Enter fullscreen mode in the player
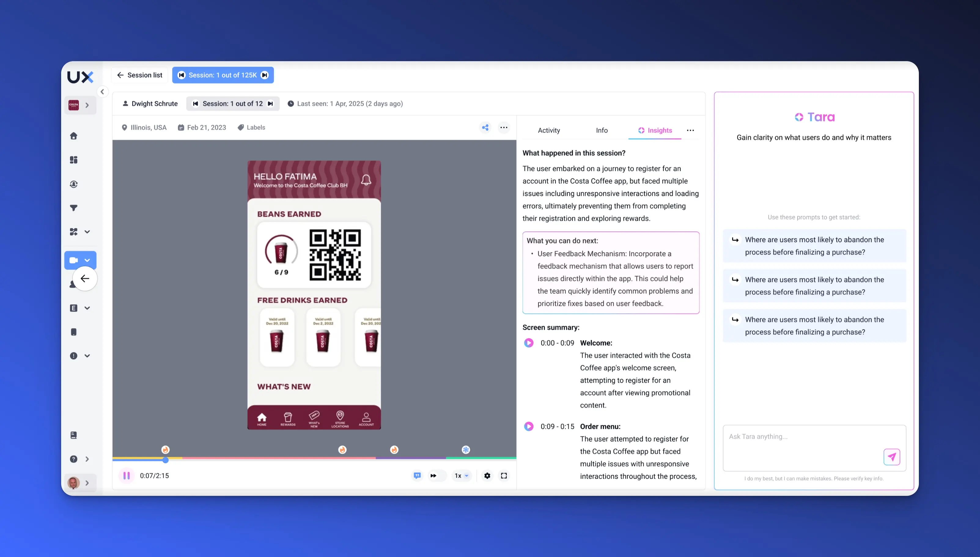This screenshot has height=557, width=980. 504,475
